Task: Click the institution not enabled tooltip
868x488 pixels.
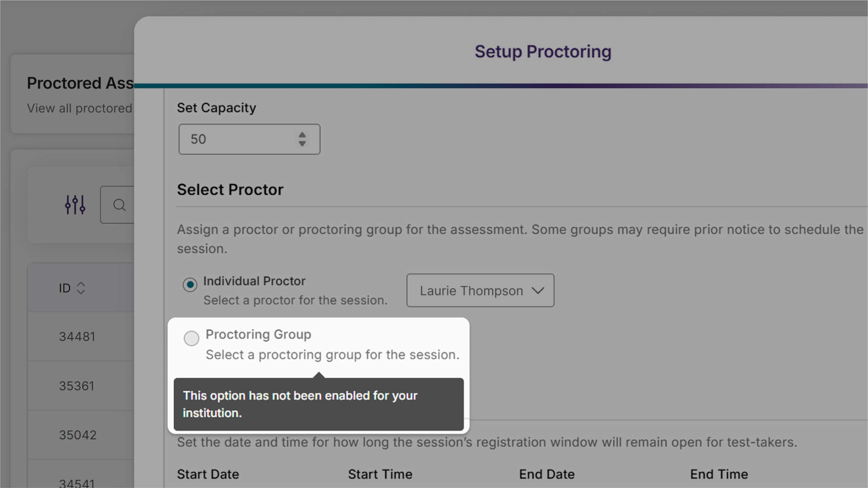Action: [x=318, y=404]
